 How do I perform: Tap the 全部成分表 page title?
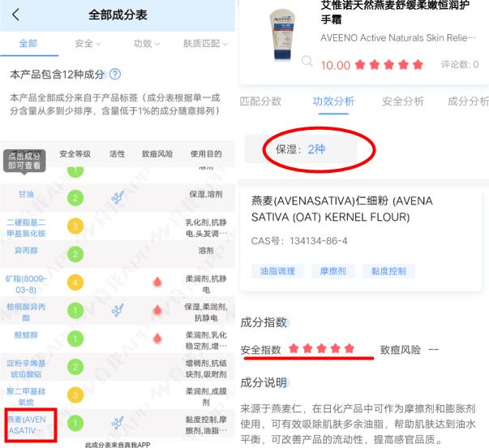pos(118,15)
